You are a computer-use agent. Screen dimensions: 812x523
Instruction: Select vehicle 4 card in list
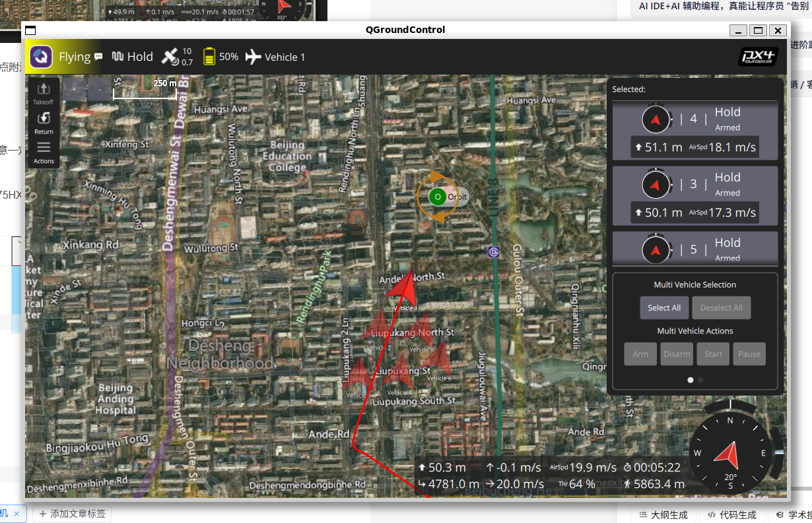click(x=694, y=131)
